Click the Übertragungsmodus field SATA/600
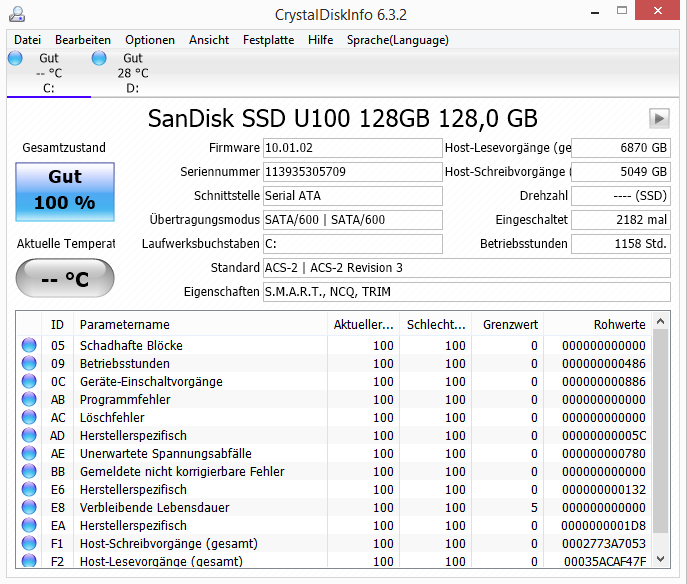The image size is (687, 584). click(353, 219)
